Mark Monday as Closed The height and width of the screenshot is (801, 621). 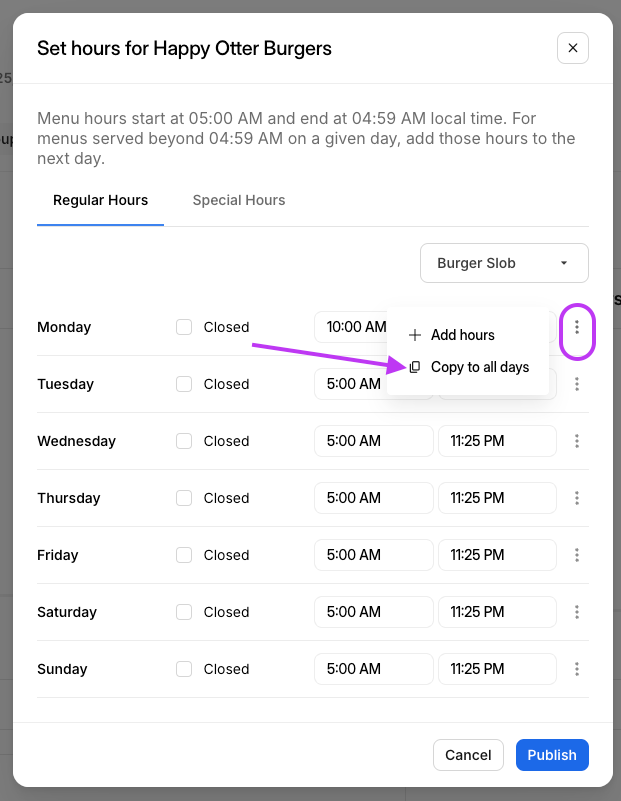(x=184, y=327)
